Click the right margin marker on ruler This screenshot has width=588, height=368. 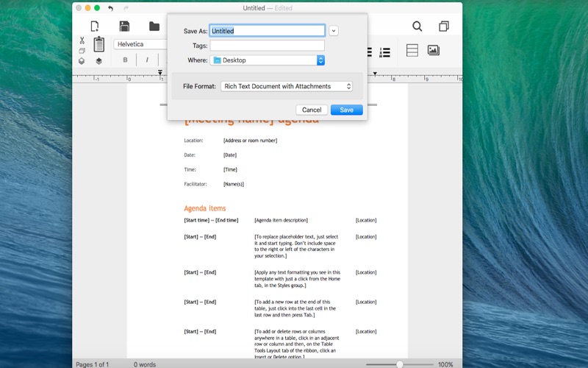(x=375, y=74)
